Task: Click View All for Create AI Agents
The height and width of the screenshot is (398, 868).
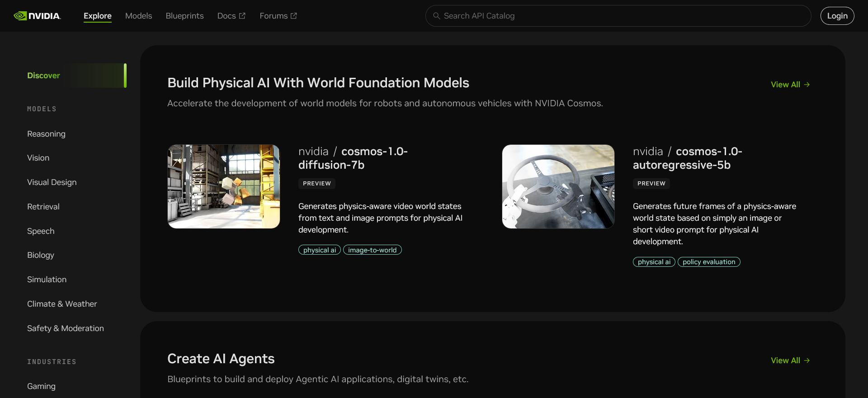Action: [790, 360]
